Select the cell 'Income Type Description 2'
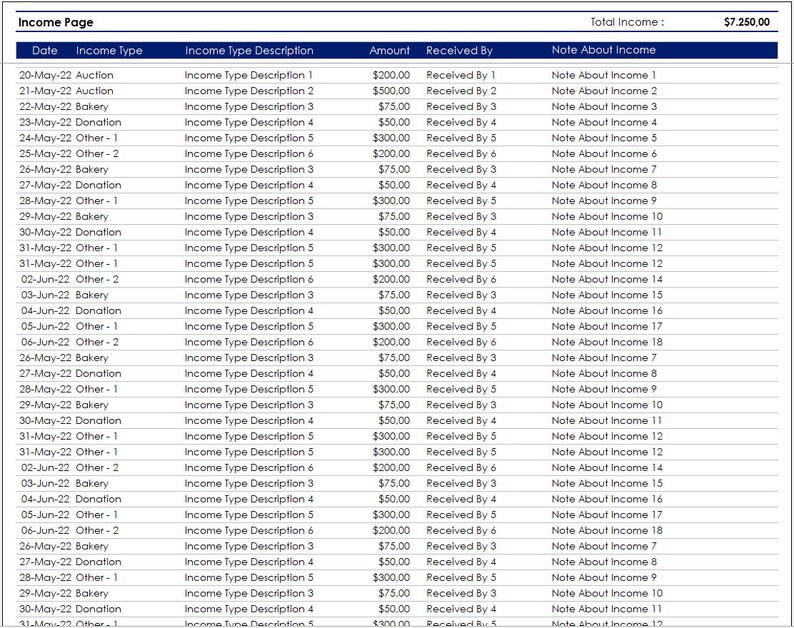794x628 pixels. pos(249,91)
